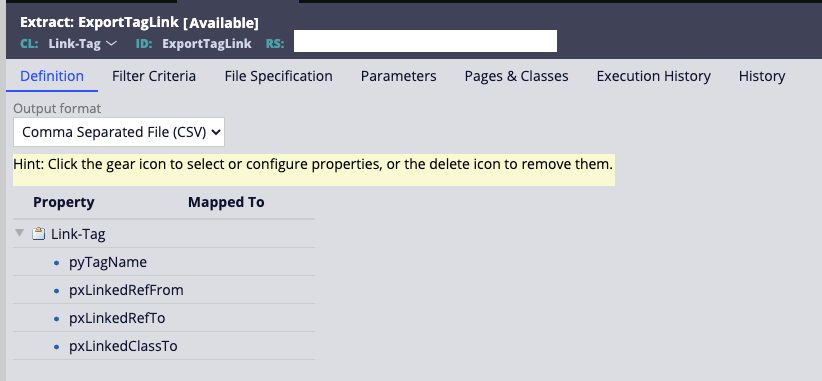822x381 pixels.
Task: Open the History tab
Action: 762,77
